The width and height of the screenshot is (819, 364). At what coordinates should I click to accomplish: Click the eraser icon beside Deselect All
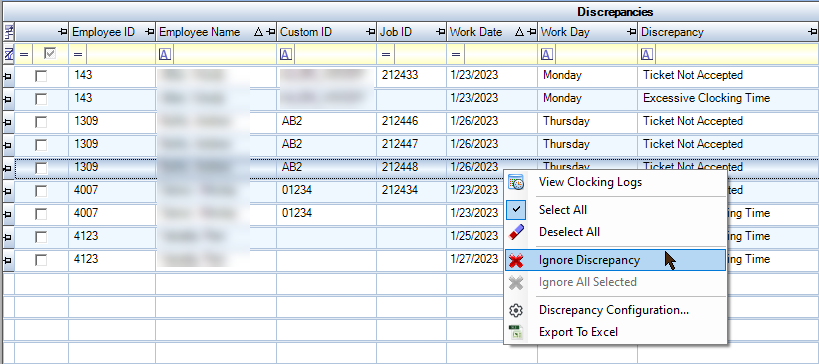[x=516, y=232]
